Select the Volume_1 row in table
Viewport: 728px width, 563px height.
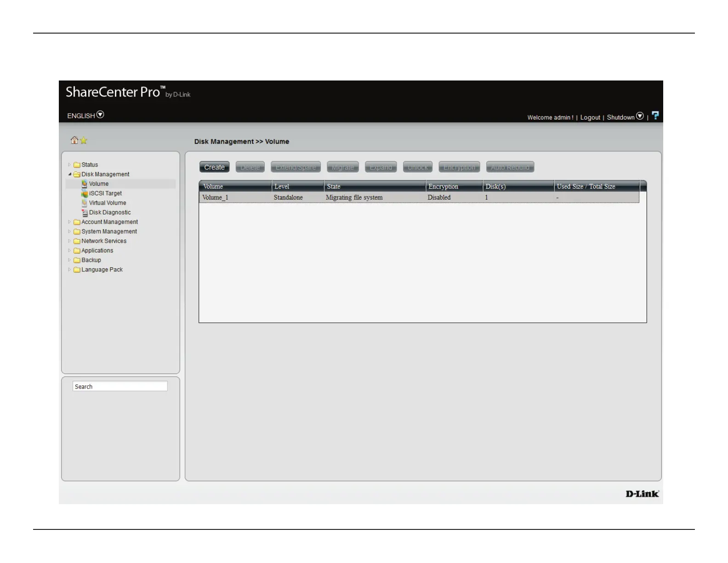[418, 198]
